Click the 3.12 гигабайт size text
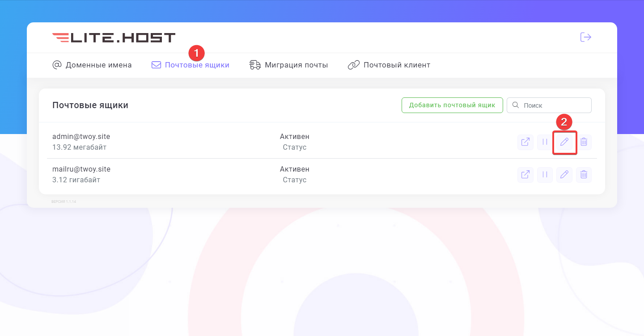The image size is (644, 336). (x=76, y=180)
